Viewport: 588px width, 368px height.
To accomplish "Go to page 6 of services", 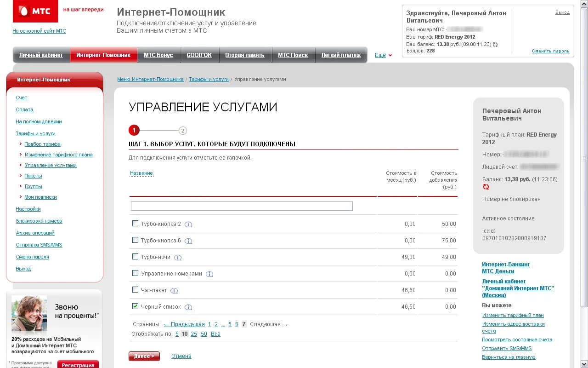I will pos(237,324).
